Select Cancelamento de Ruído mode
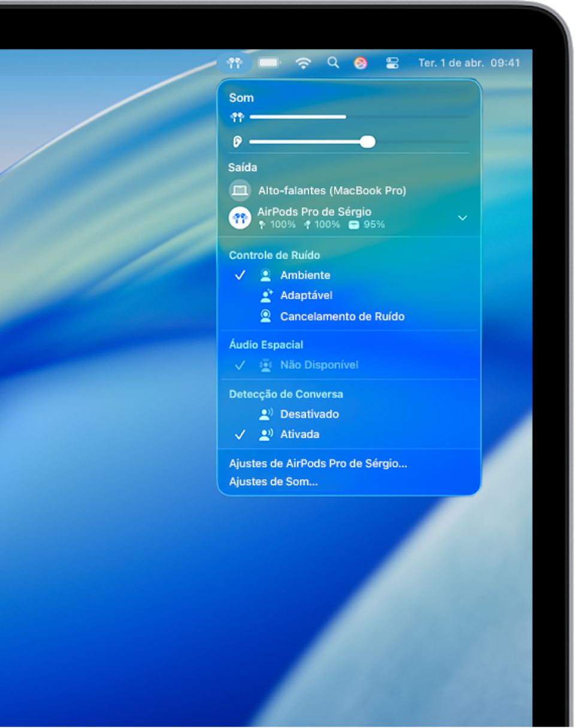This screenshot has height=728, width=575. click(349, 316)
